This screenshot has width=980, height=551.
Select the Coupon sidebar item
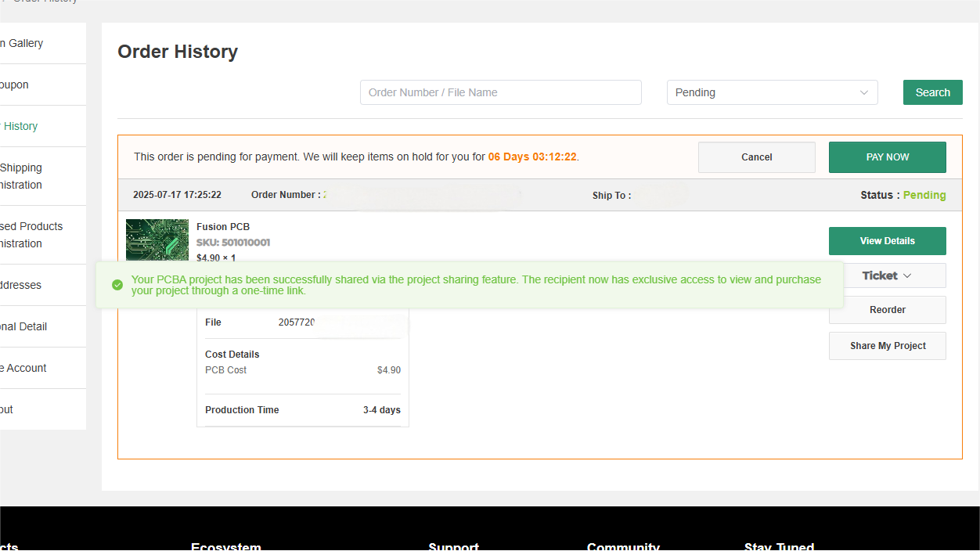(x=15, y=85)
